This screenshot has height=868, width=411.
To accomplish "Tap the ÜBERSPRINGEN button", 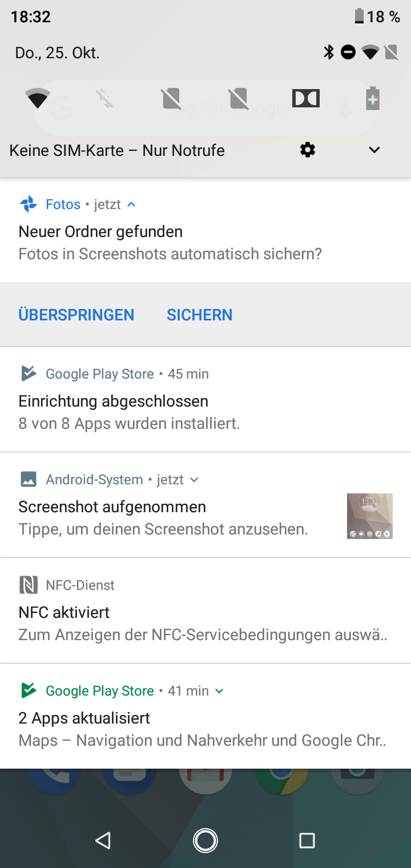I will point(76,315).
